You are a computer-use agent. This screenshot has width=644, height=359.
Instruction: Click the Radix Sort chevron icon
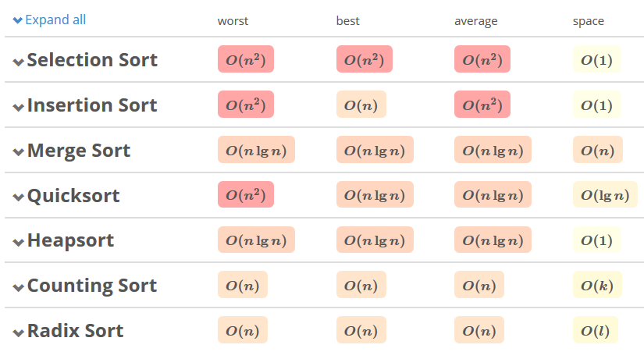[x=19, y=332]
